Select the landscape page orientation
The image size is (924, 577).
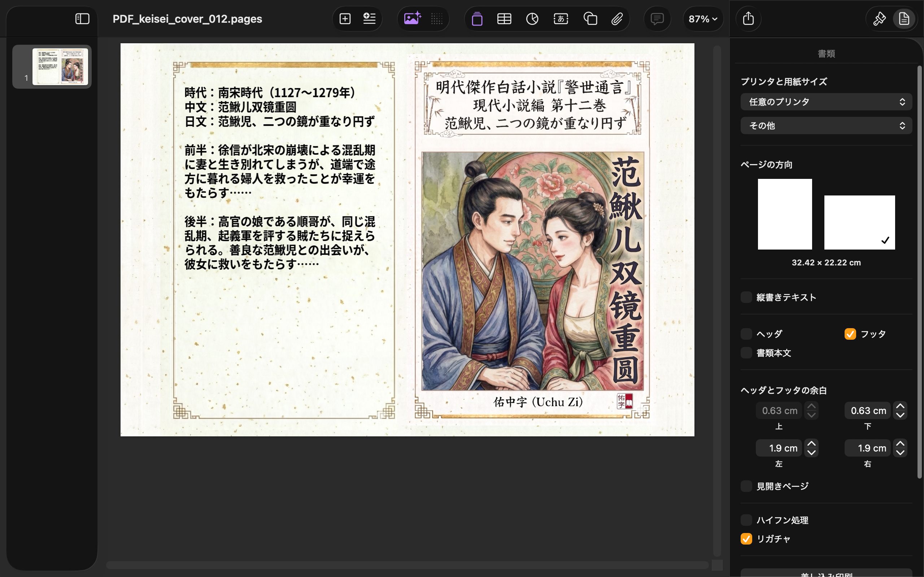[859, 222]
